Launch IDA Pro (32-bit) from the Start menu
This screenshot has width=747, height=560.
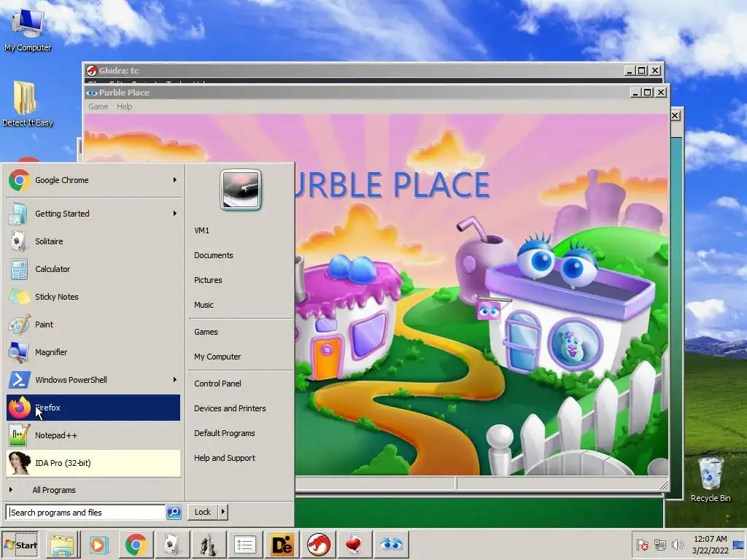click(x=93, y=463)
